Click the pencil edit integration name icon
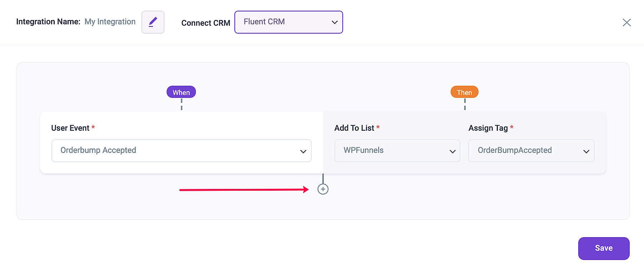644x270 pixels. tap(153, 22)
